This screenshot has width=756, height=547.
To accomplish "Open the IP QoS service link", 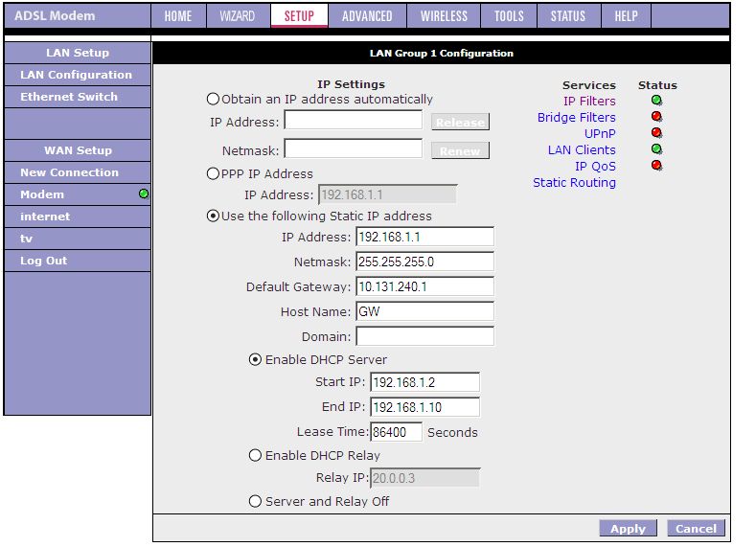I will 595,167.
